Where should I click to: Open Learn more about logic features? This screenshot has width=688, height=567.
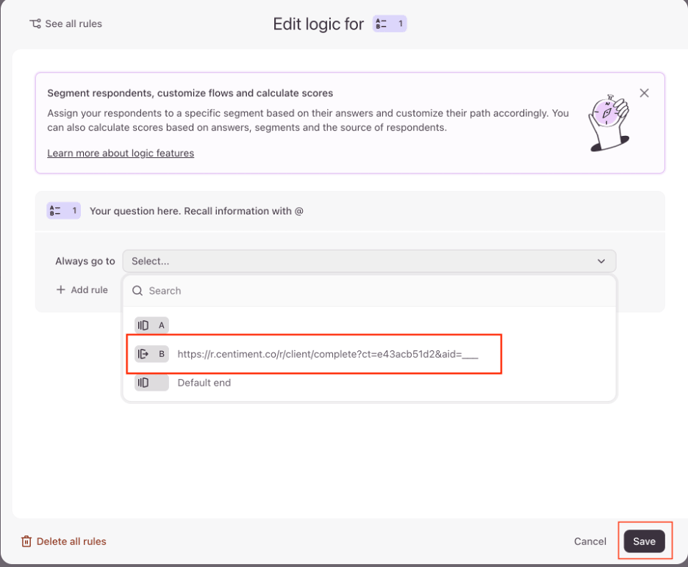click(x=121, y=153)
